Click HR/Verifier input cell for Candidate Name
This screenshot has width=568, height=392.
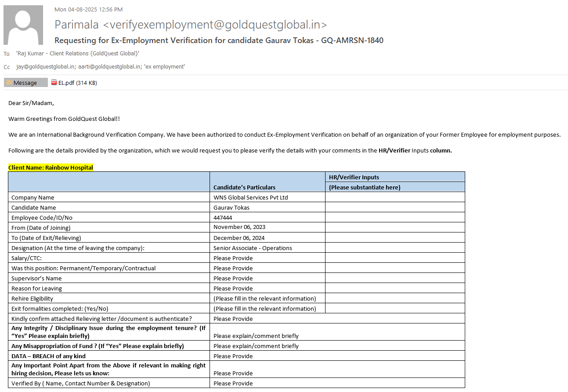(x=394, y=207)
